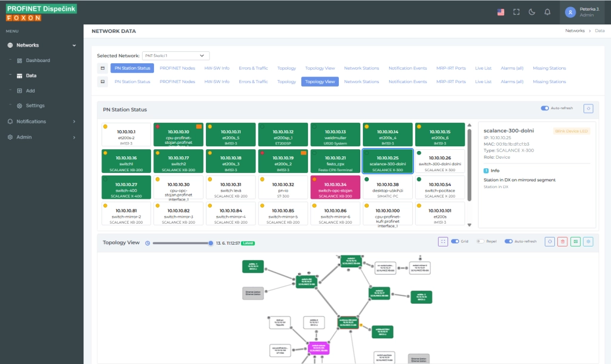Click the green image export icon

[x=576, y=242]
